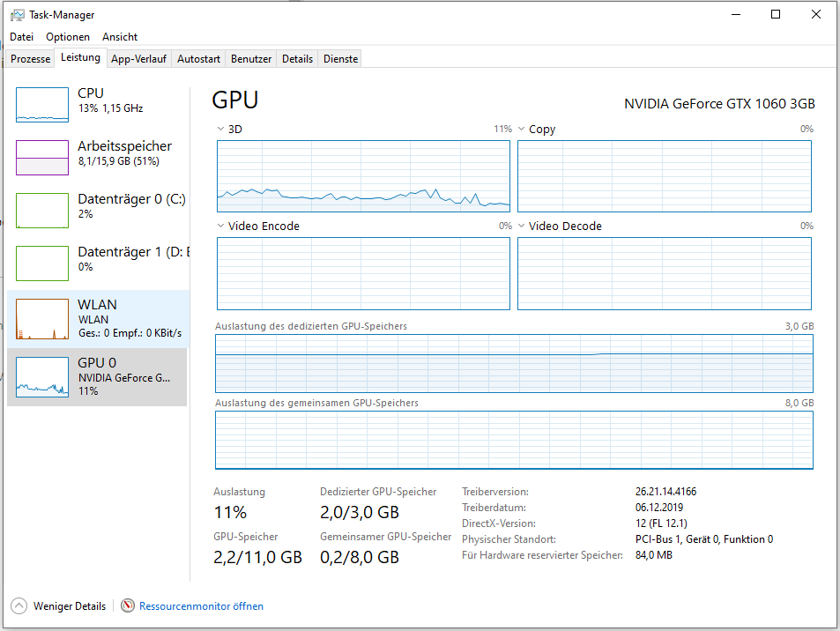This screenshot has height=631, width=840.
Task: Click Auslastung des gemeinsamen GPU-Speichers label
Action: (317, 403)
